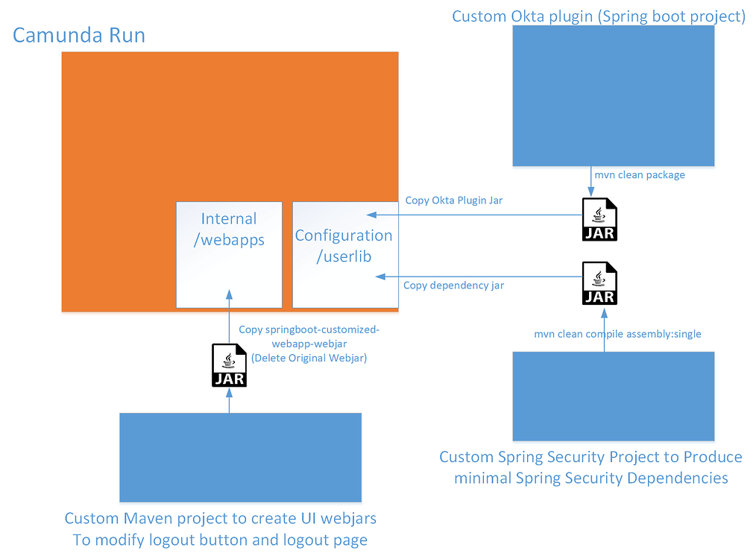The height and width of the screenshot is (559, 756).
Task: Click the JAR label on the middle jar icon
Action: [599, 295]
